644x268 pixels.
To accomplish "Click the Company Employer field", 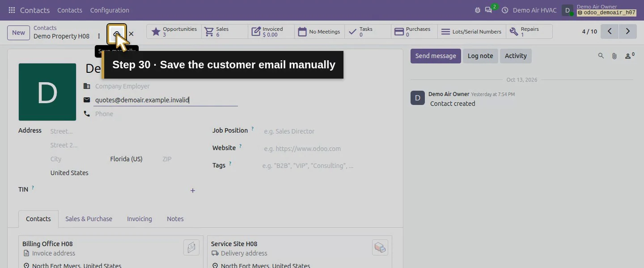I will tap(165, 86).
